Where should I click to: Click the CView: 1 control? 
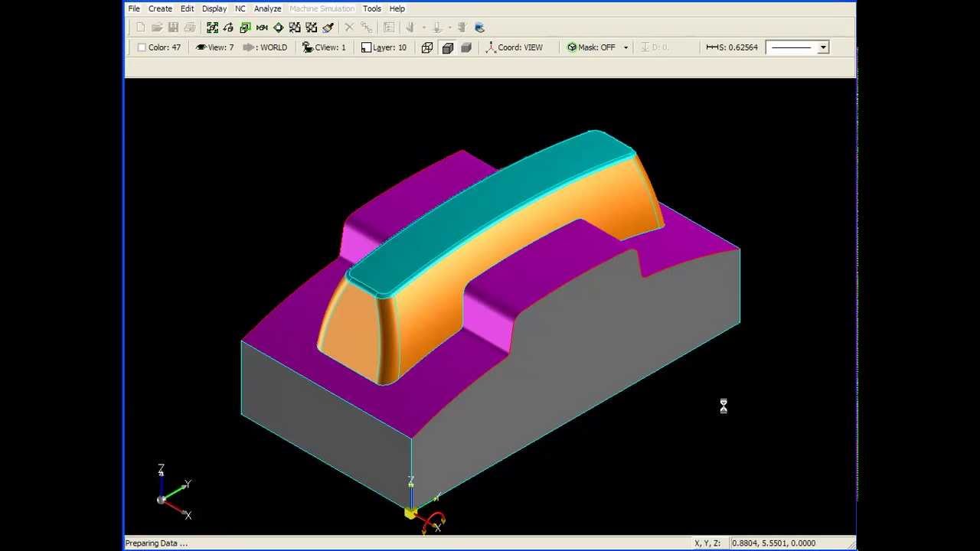(324, 47)
